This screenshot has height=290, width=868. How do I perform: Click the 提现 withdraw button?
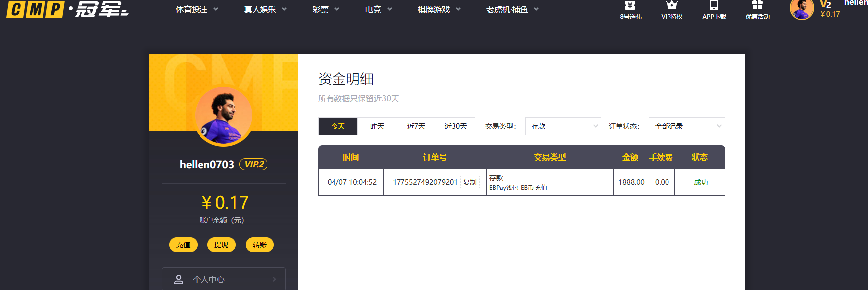coord(221,245)
